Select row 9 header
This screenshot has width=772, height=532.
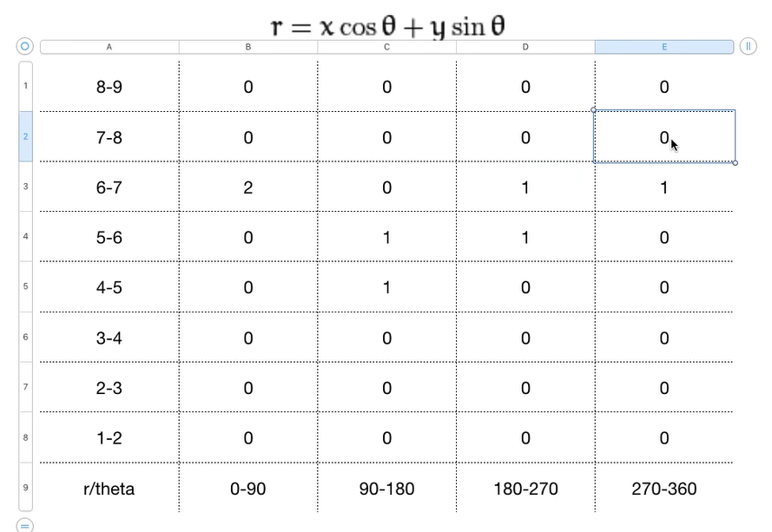pos(25,487)
